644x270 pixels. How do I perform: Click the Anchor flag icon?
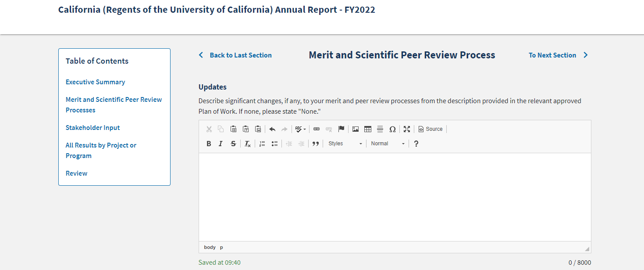(x=341, y=129)
